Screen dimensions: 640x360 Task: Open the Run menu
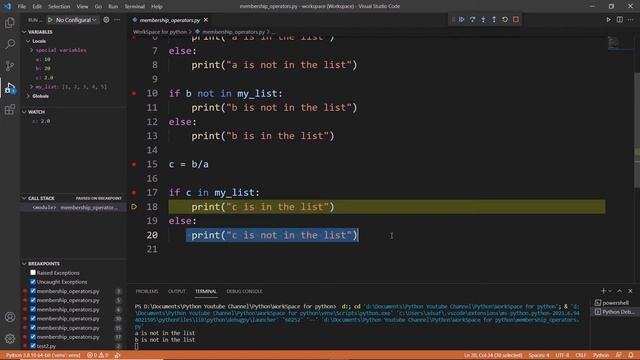113,7
